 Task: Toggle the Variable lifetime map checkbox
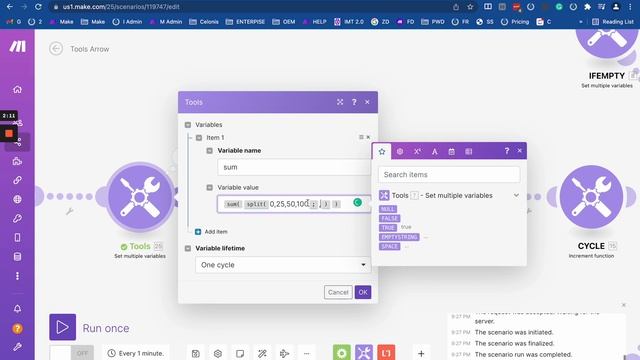tap(188, 248)
